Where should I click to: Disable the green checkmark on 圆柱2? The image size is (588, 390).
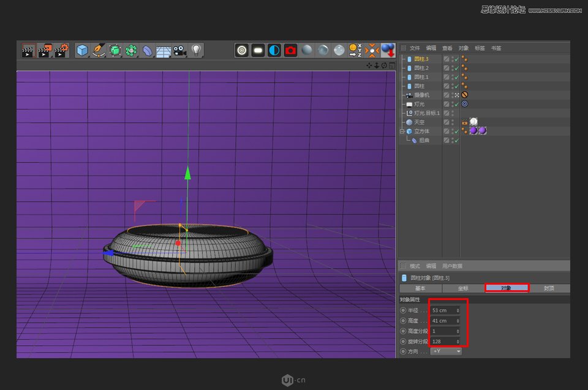click(456, 68)
